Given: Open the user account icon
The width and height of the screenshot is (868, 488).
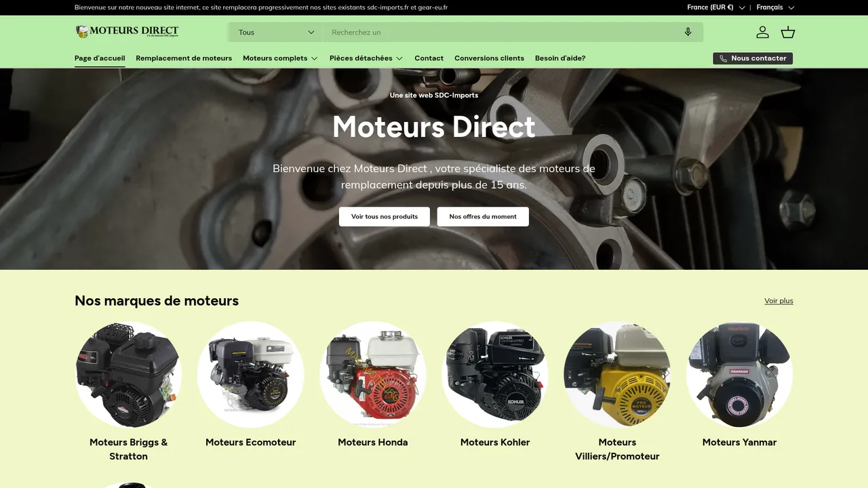Looking at the screenshot, I should click(x=763, y=32).
